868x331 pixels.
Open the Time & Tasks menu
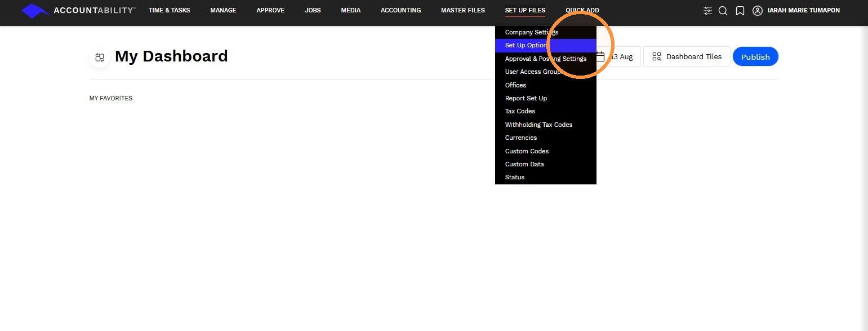pyautogui.click(x=170, y=10)
